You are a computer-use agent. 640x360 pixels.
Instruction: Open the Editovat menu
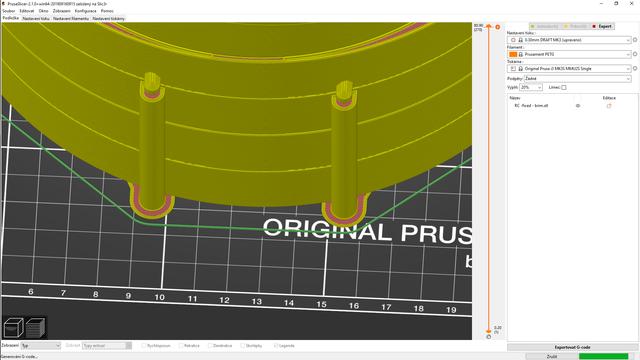pyautogui.click(x=27, y=11)
